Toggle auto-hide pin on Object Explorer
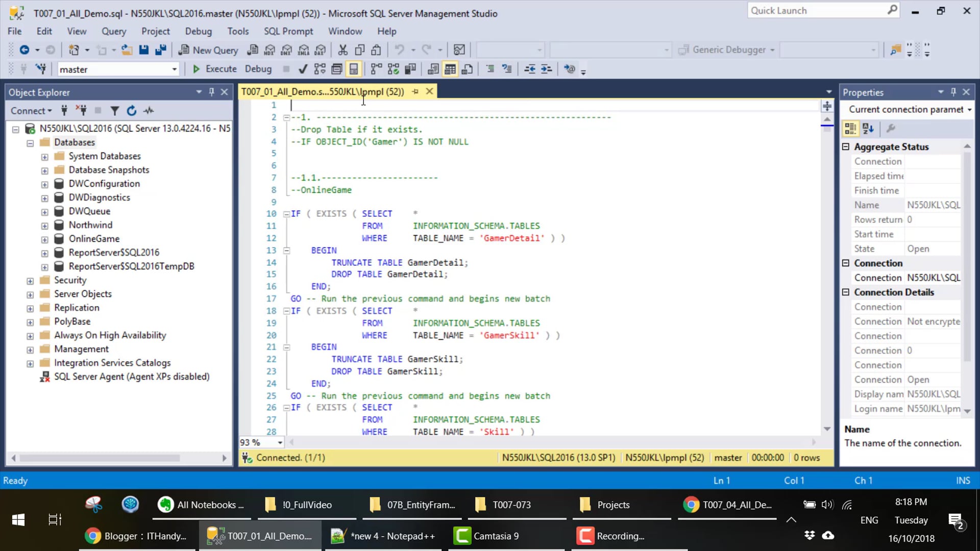This screenshot has height=551, width=980. pos(211,92)
